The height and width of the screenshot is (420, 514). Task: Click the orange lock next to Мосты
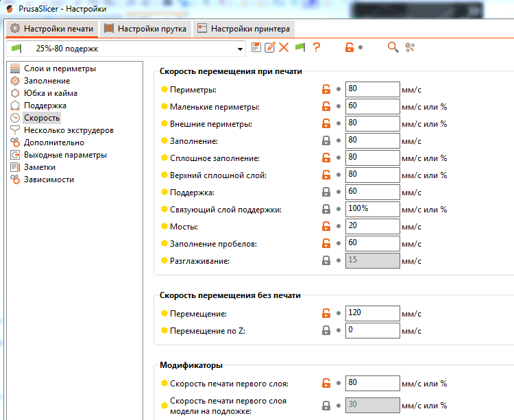point(326,226)
